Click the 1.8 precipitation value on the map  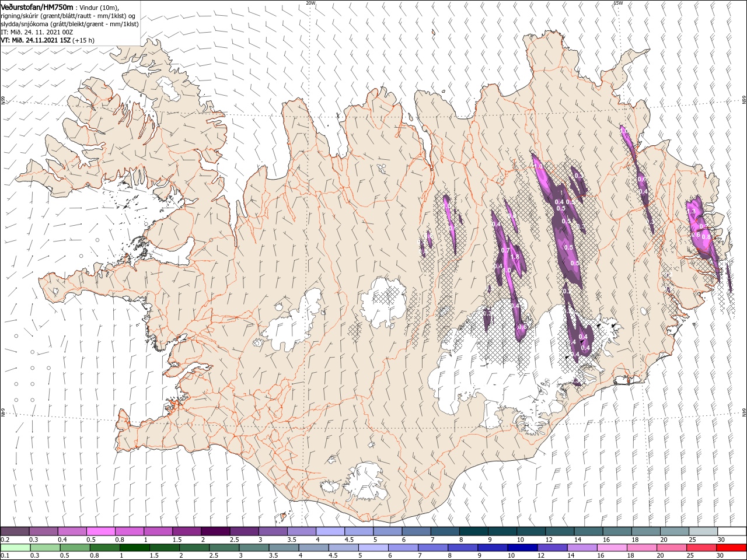tap(515, 257)
